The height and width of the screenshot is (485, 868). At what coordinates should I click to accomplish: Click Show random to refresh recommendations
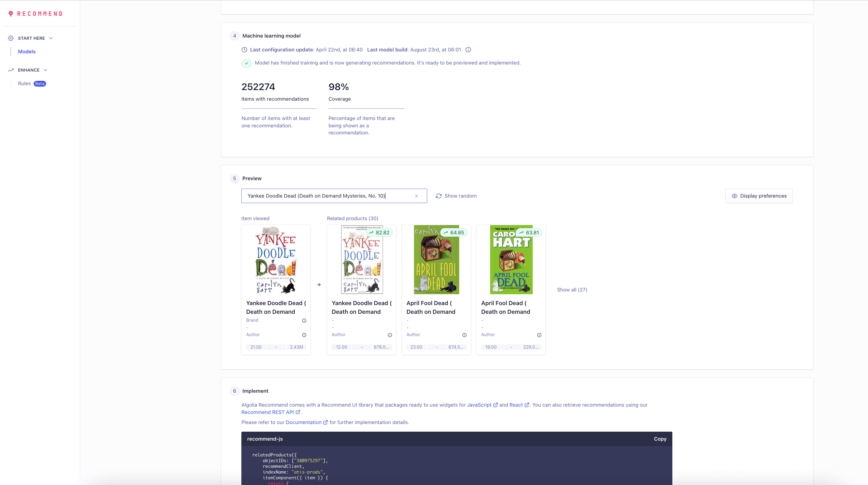click(455, 196)
